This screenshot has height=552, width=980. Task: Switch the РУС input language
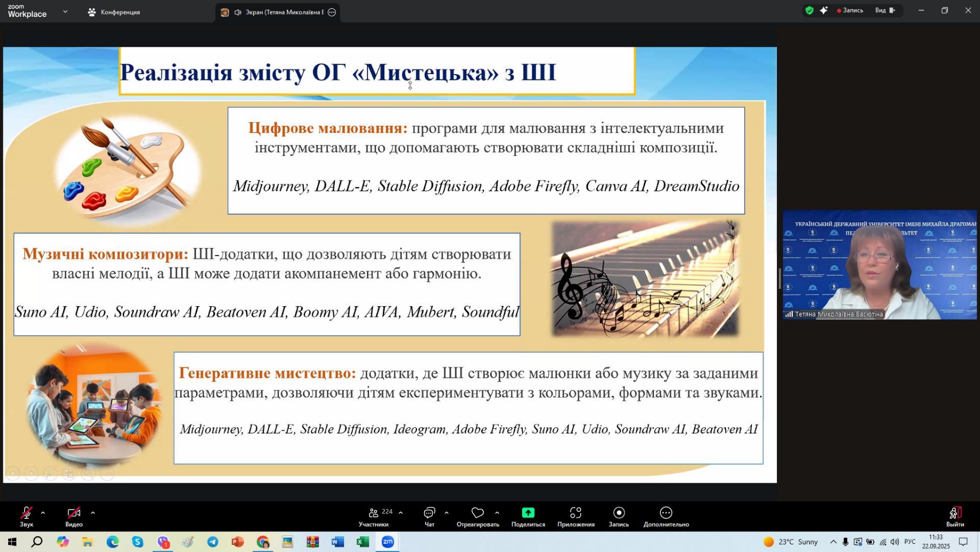910,542
